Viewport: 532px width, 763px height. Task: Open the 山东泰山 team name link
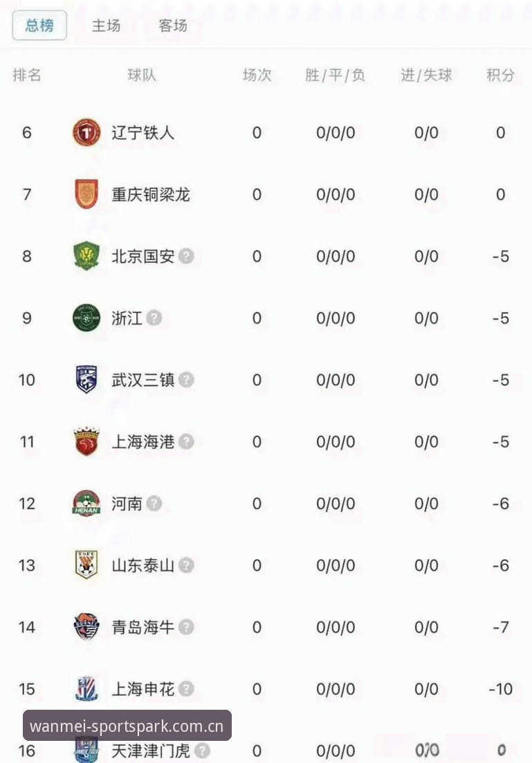coord(143,565)
